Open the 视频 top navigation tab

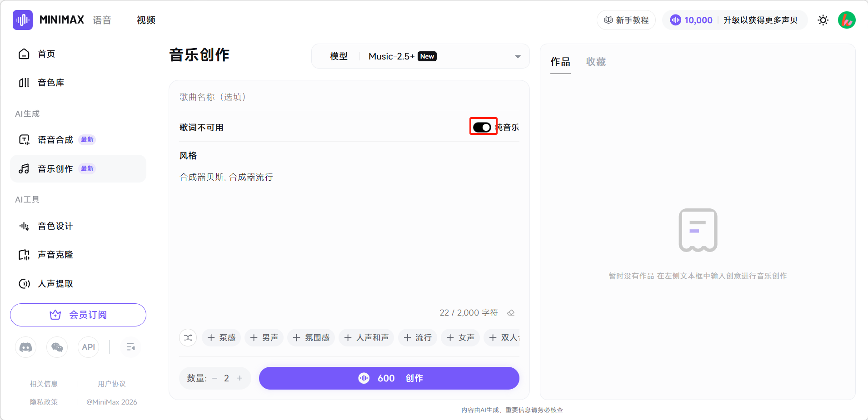[x=146, y=20]
